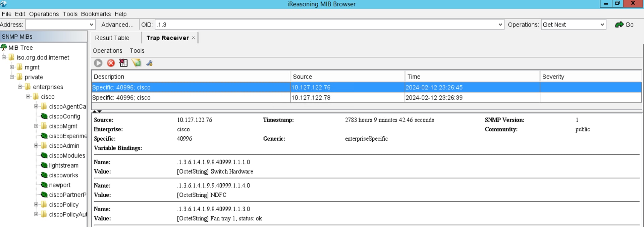The image size is (644, 227).
Task: Sort by the Time column header
Action: point(473,77)
